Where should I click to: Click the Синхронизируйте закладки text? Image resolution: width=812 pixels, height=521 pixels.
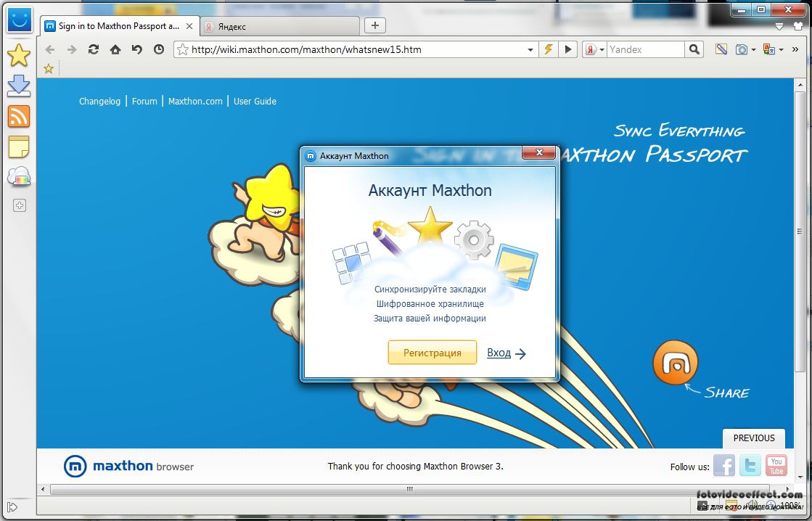(x=430, y=289)
